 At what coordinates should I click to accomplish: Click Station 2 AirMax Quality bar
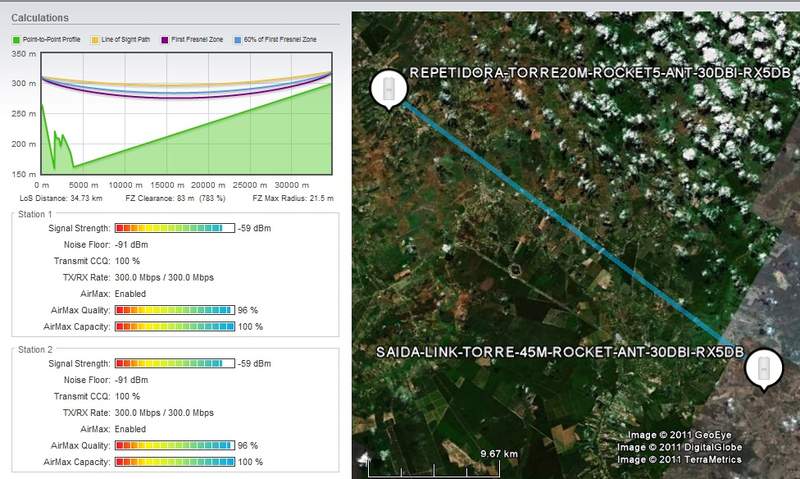coord(174,445)
